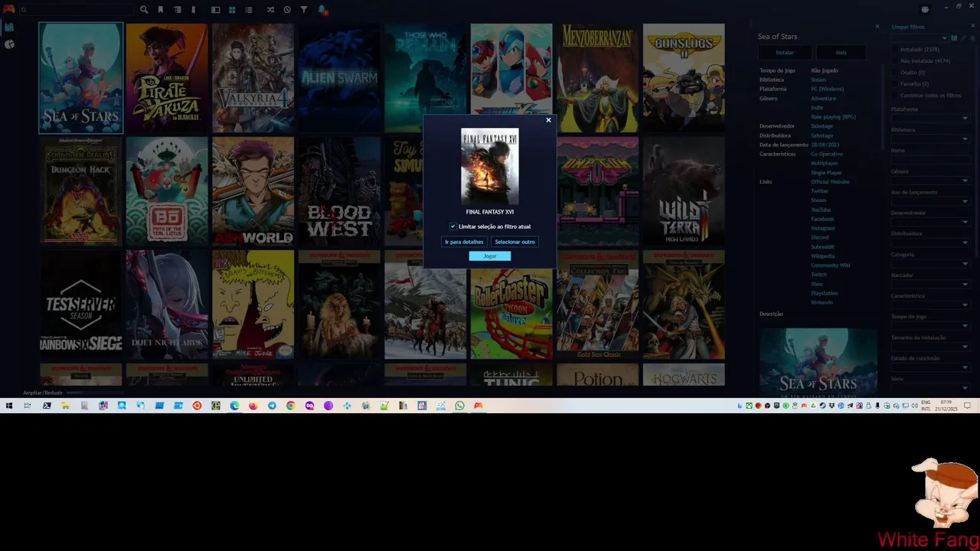Open WhatsApp from the taskbar
Image resolution: width=980 pixels, height=551 pixels.
[x=459, y=406]
